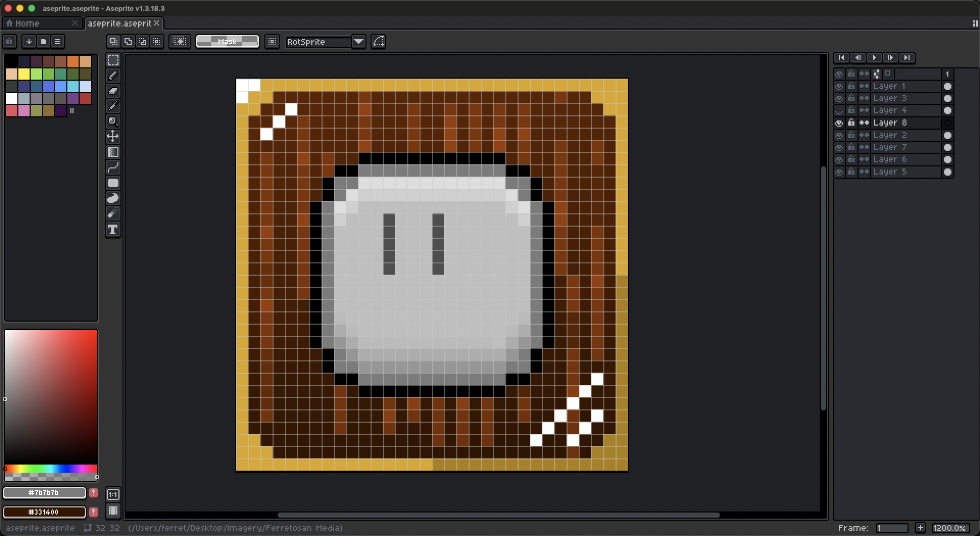Click the Intersect selection mode icon
This screenshot has height=536, width=980.
click(157, 41)
